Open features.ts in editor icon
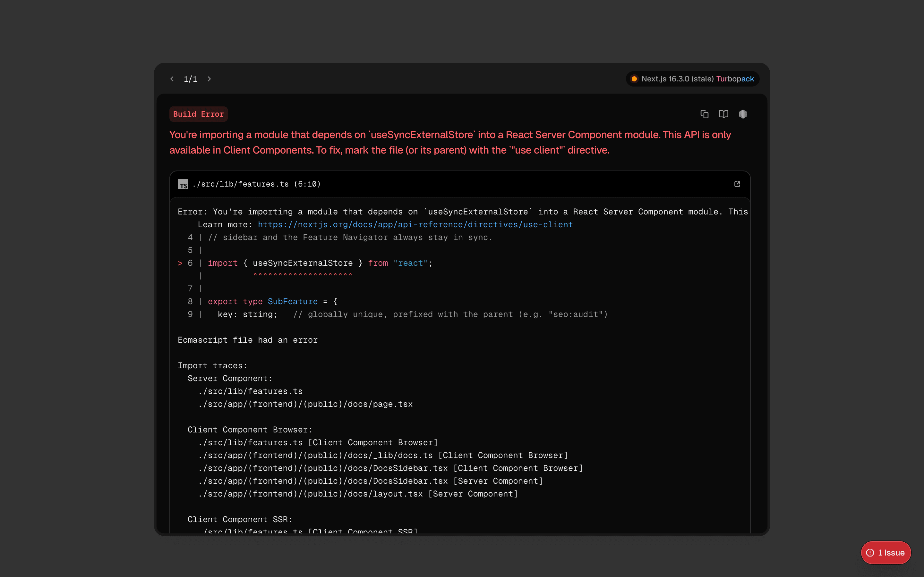This screenshot has width=924, height=577. [x=737, y=184]
